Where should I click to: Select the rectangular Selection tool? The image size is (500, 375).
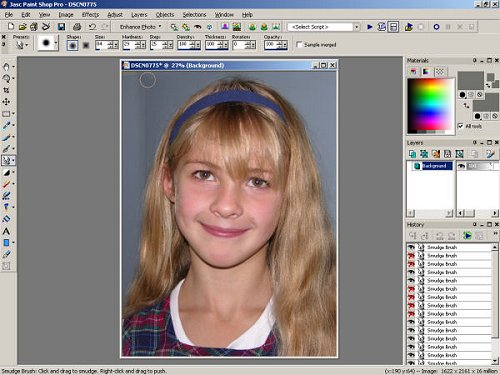[x=6, y=114]
